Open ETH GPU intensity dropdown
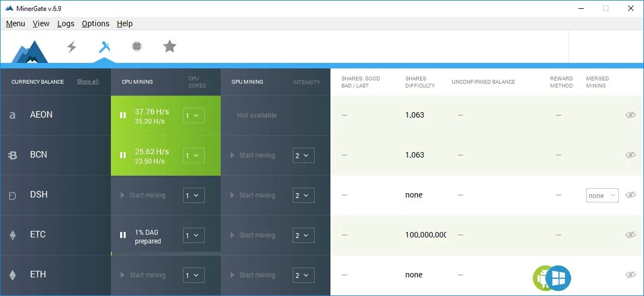Viewport: 644px width, 296px height. 304,275
